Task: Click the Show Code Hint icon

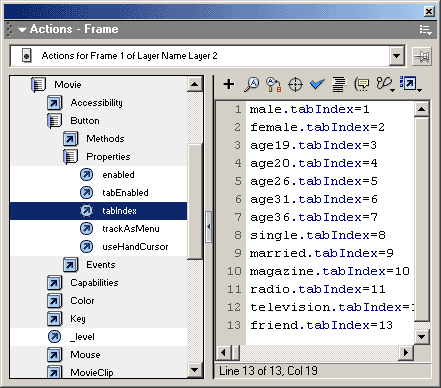Action: point(362,84)
